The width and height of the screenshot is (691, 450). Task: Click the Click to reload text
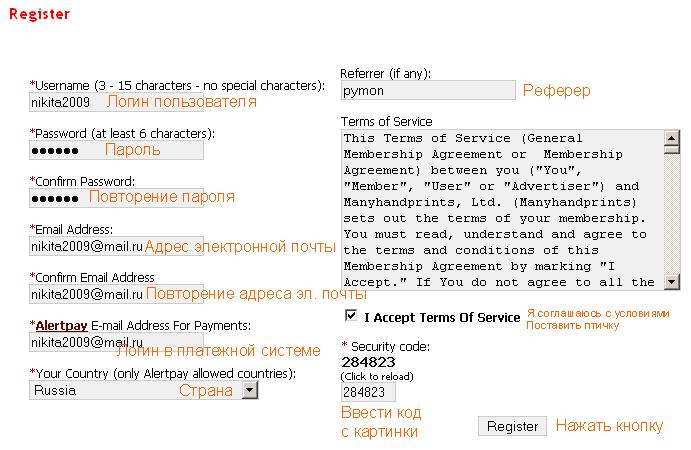tap(377, 377)
